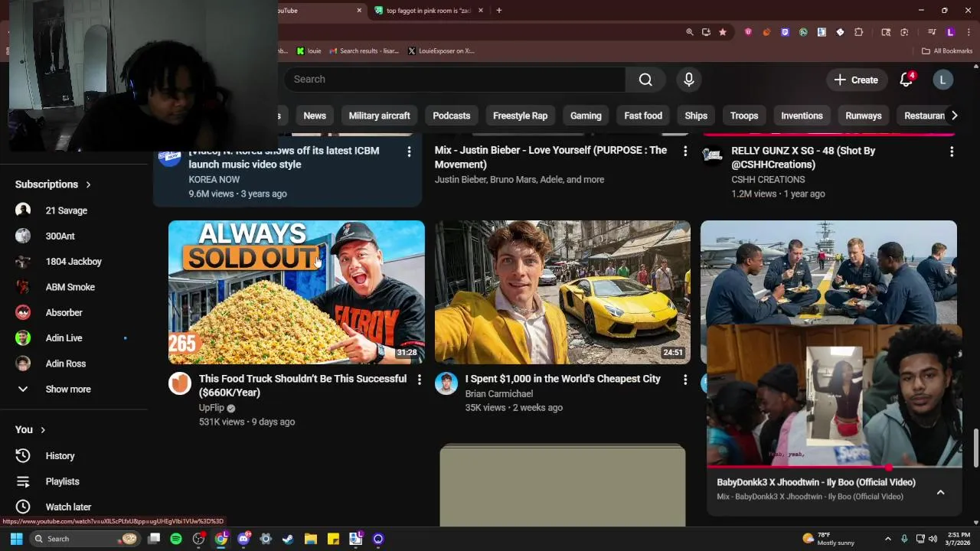Image resolution: width=980 pixels, height=551 pixels.
Task: Open options for Justin Bieber mix
Action: (x=685, y=152)
